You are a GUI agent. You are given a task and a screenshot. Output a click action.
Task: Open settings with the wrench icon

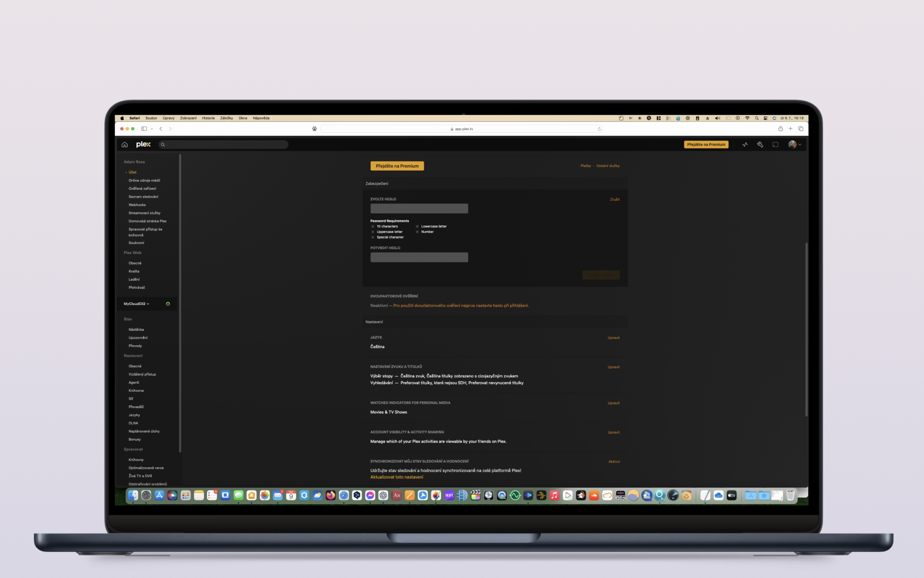click(760, 144)
